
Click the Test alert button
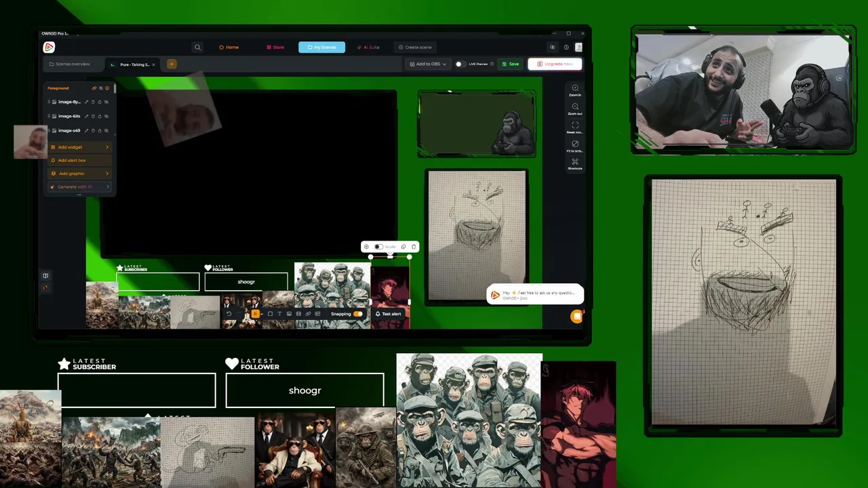[x=389, y=314]
